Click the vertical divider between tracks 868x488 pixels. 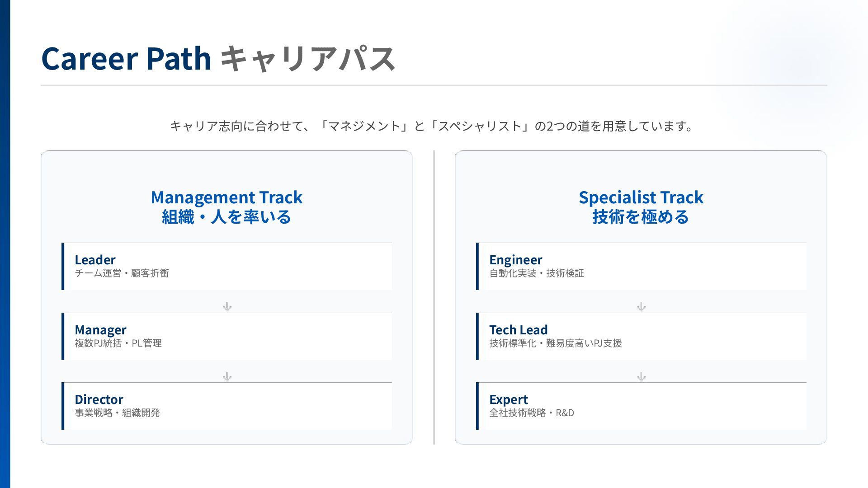(x=434, y=297)
